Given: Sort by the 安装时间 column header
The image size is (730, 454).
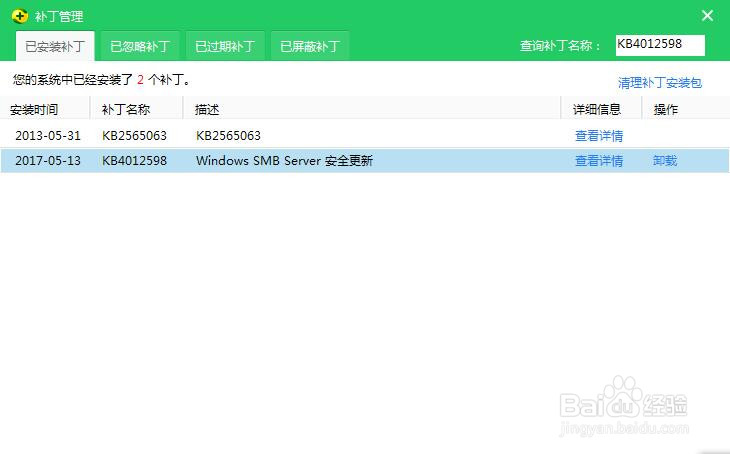Looking at the screenshot, I should click(x=34, y=109).
